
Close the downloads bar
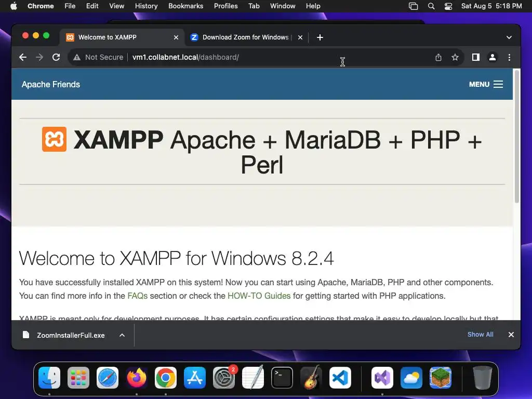click(511, 335)
